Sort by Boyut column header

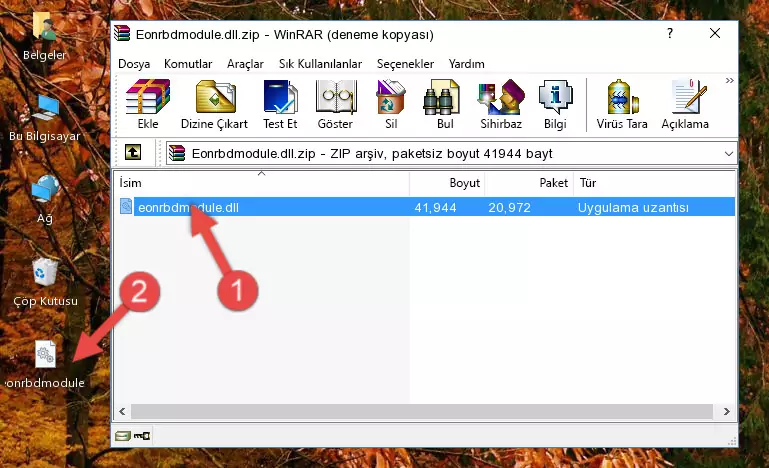(447, 183)
